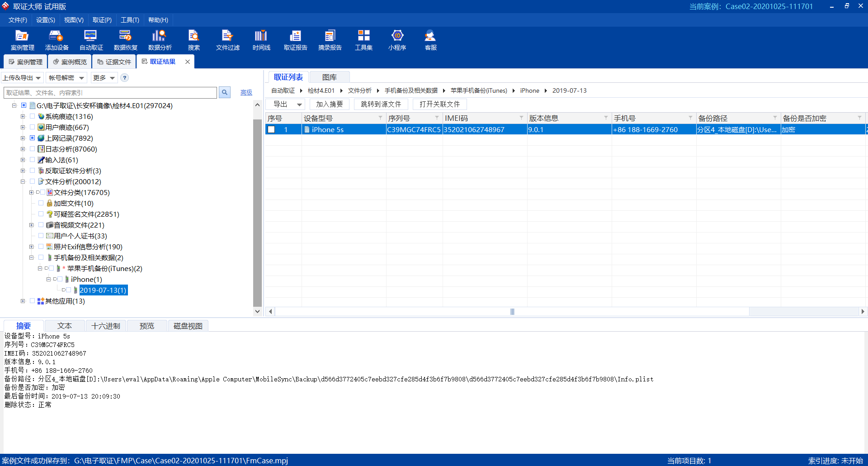868x466 pixels.
Task: Open the 文件过滤 tool
Action: 227,40
